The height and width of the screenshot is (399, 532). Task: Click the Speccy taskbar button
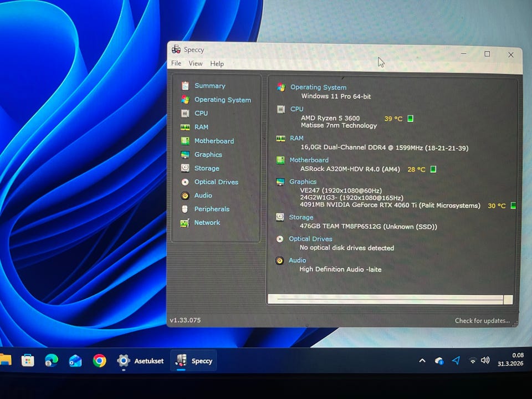193,361
